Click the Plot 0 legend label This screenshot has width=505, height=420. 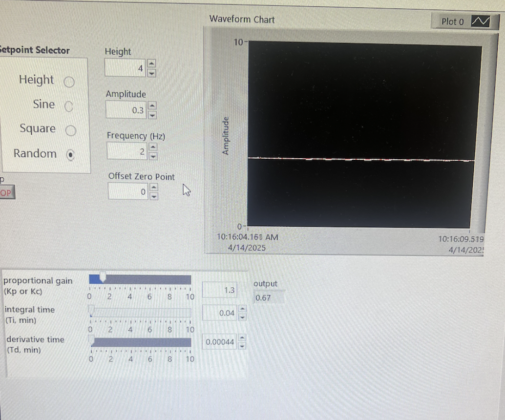[453, 21]
